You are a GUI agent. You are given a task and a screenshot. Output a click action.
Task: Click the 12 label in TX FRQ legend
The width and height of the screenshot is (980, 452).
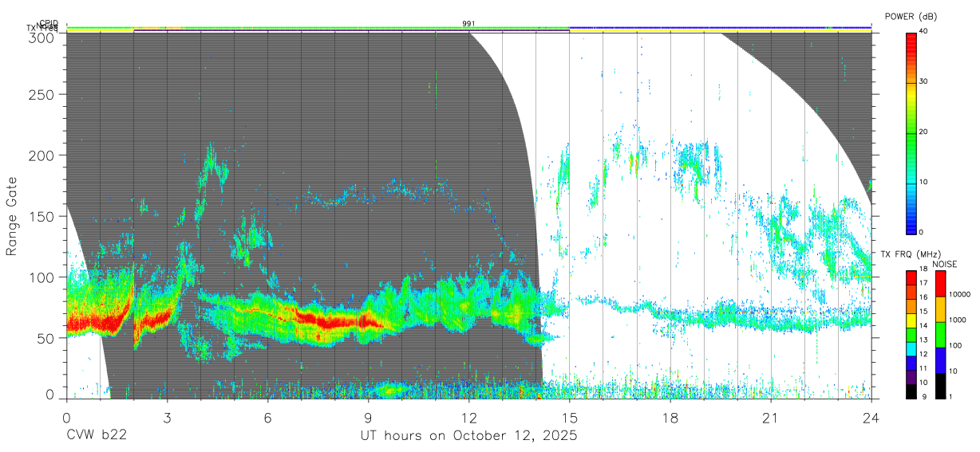pyautogui.click(x=923, y=354)
